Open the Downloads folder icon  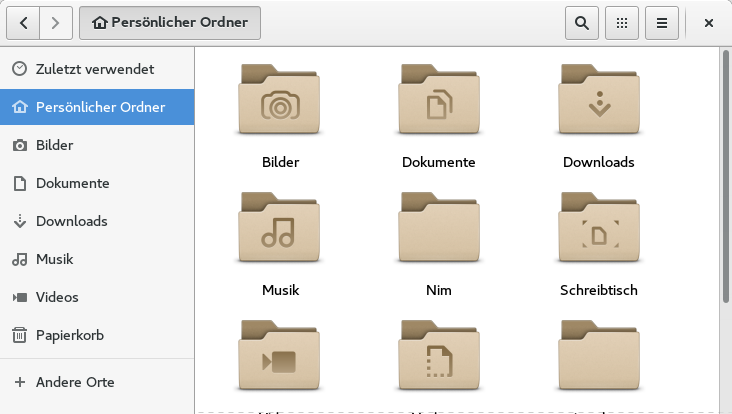[598, 100]
